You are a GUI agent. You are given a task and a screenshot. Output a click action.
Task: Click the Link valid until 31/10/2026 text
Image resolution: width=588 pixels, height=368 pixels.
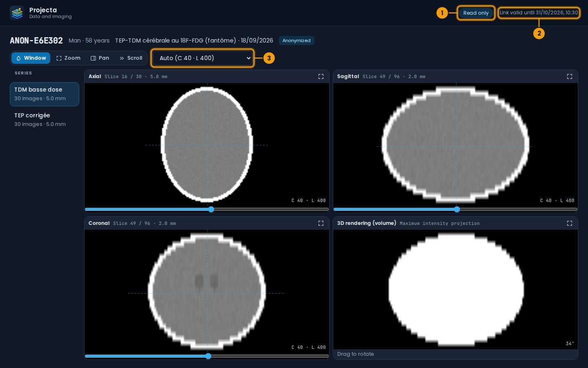pos(539,13)
